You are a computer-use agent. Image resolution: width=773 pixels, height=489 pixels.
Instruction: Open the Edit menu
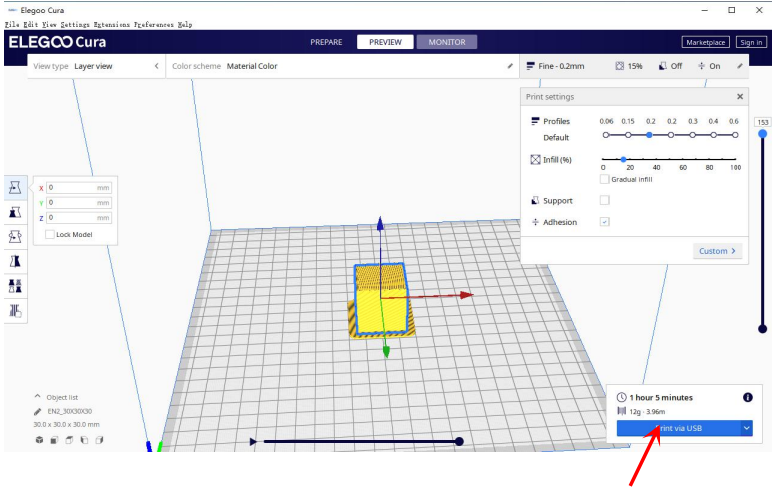point(30,24)
